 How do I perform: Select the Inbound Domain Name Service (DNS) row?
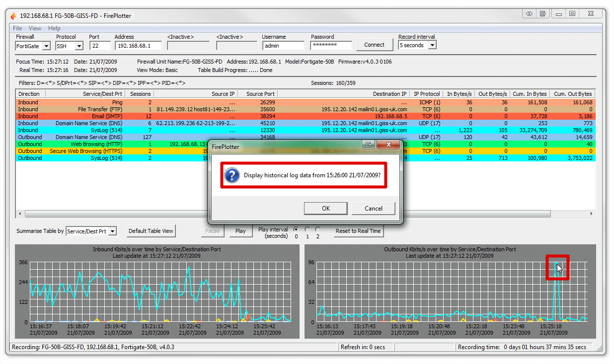306,123
